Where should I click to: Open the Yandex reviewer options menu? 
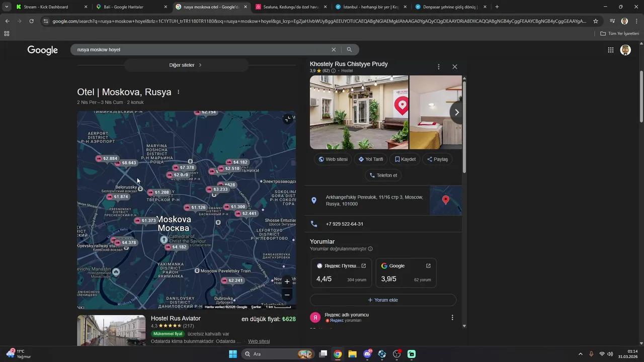[x=452, y=317]
